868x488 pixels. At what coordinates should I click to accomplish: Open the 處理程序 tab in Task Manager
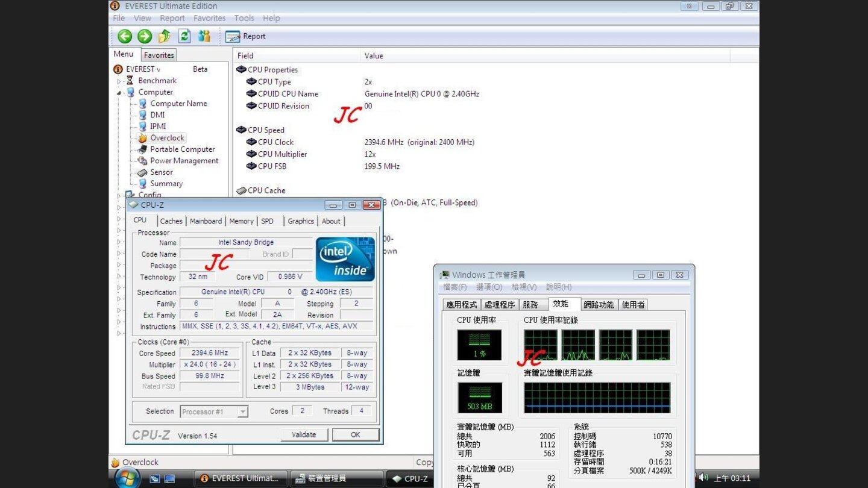click(x=500, y=305)
